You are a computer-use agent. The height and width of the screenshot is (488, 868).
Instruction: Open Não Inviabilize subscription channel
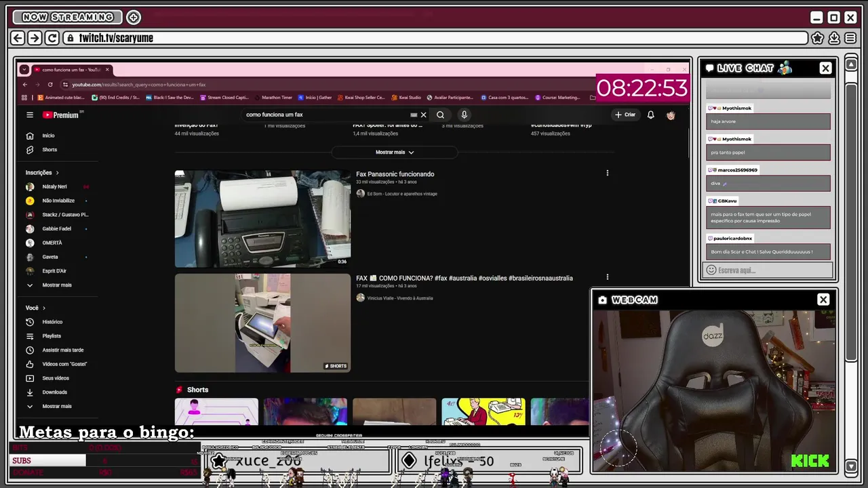(58, 201)
